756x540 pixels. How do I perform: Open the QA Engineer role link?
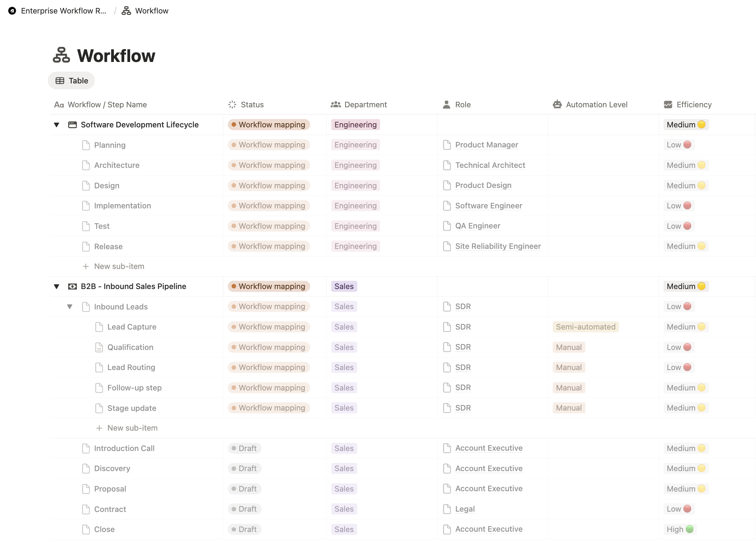(477, 226)
